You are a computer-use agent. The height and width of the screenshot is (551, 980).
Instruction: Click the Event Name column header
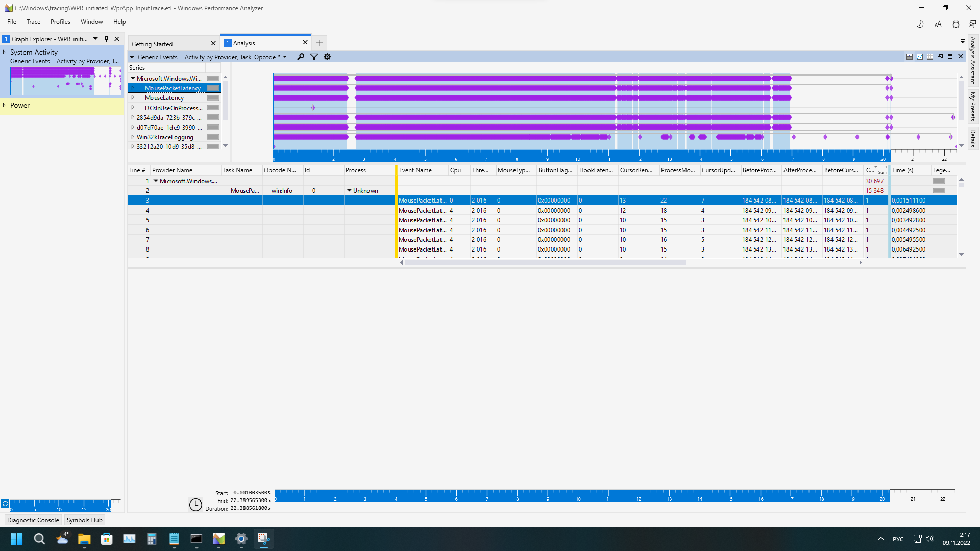(423, 170)
